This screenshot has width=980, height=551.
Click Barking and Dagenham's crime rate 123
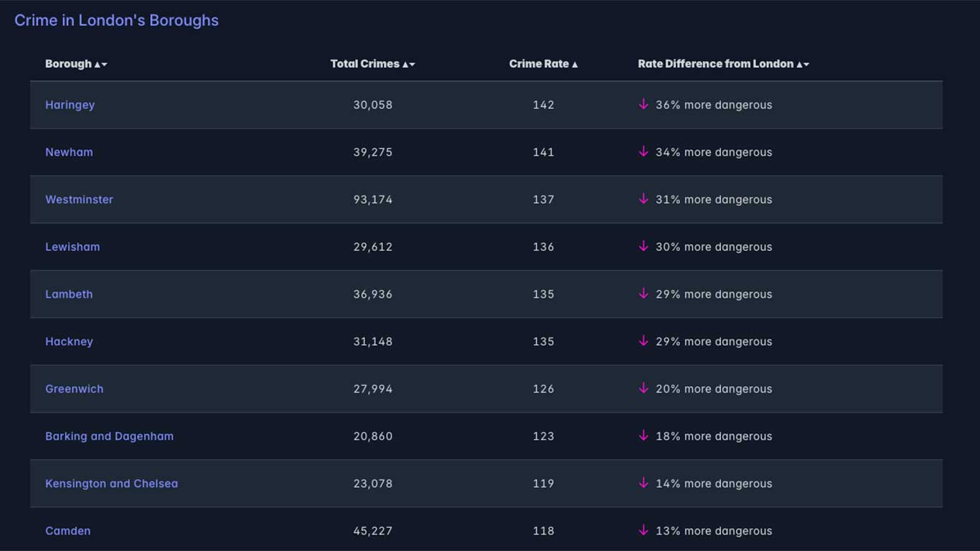[543, 436]
